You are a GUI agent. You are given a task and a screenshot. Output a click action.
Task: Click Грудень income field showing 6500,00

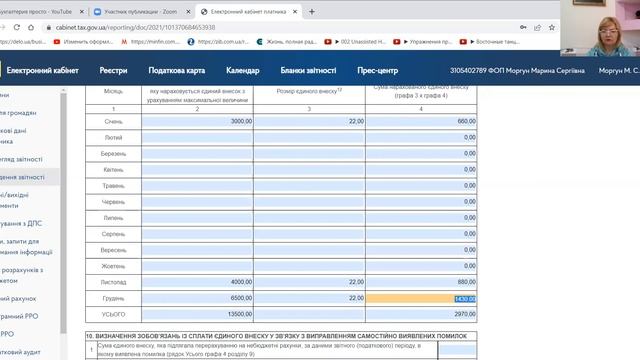click(x=197, y=298)
